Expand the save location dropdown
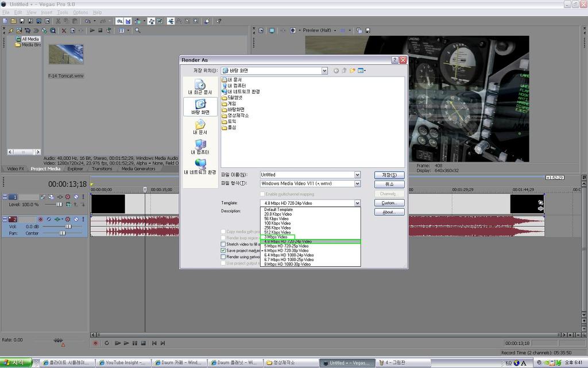Image resolution: width=588 pixels, height=368 pixels. (324, 71)
